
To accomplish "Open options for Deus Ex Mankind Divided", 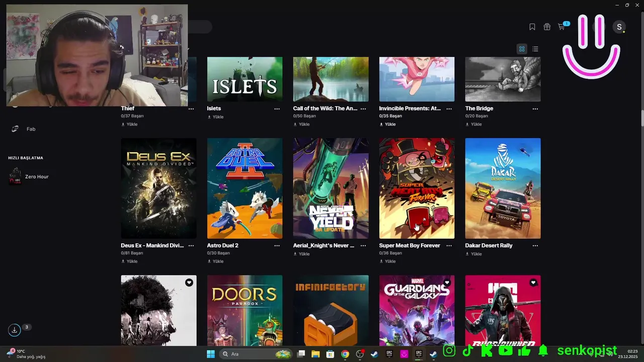I will coord(191,246).
